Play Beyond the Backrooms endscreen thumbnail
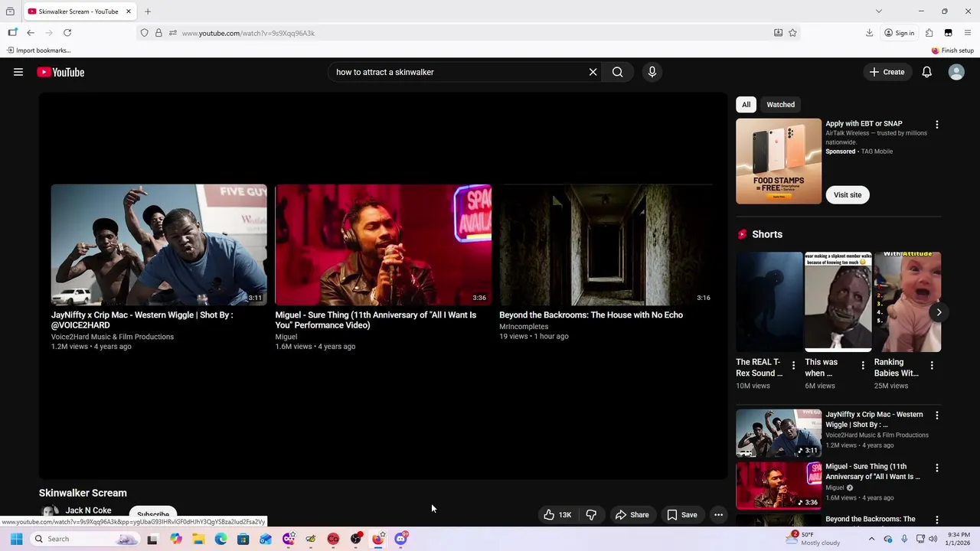The image size is (980, 551). [x=607, y=245]
